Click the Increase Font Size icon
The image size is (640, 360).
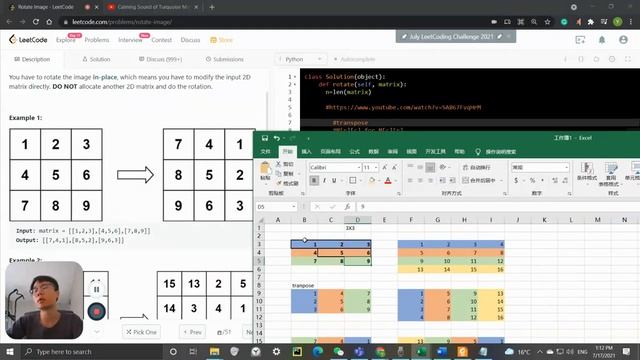384,167
